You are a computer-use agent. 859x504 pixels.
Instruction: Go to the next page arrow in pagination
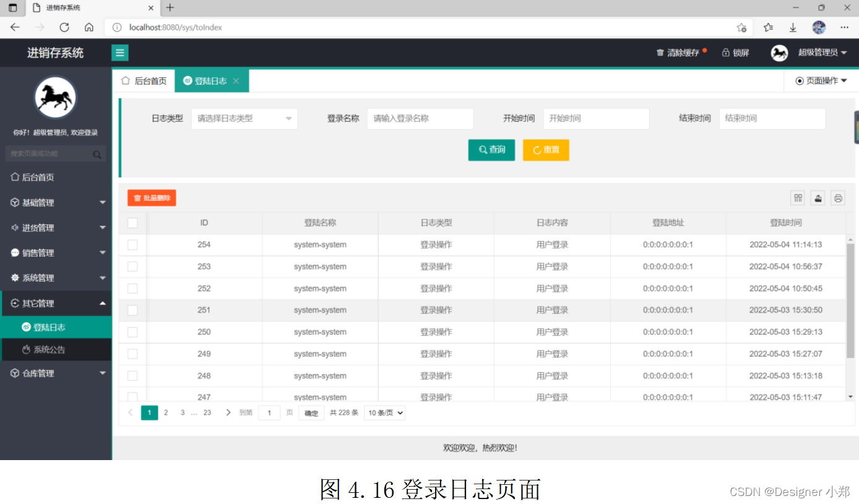pos(228,412)
